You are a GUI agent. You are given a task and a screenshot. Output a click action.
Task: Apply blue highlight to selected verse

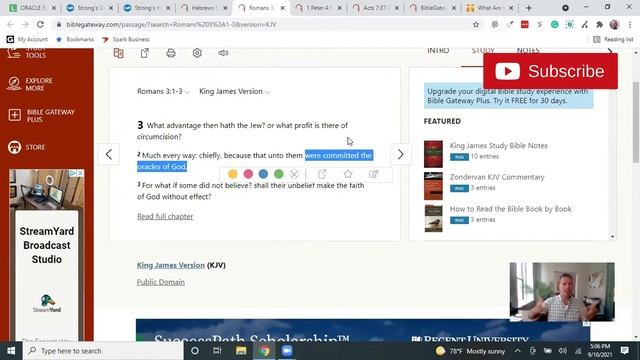click(263, 174)
